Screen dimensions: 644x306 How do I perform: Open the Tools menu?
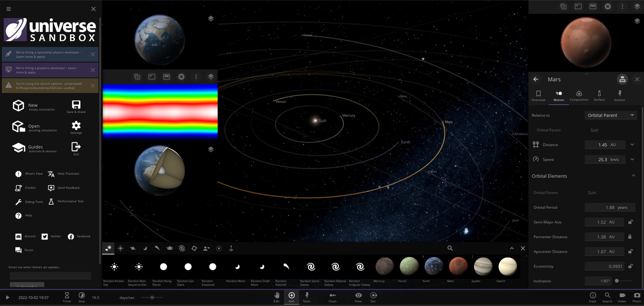(306, 297)
